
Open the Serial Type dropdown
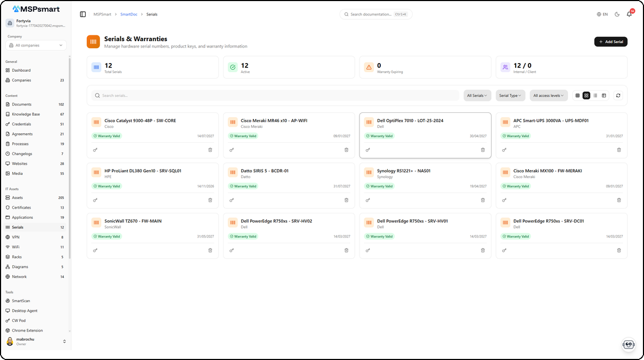click(510, 96)
